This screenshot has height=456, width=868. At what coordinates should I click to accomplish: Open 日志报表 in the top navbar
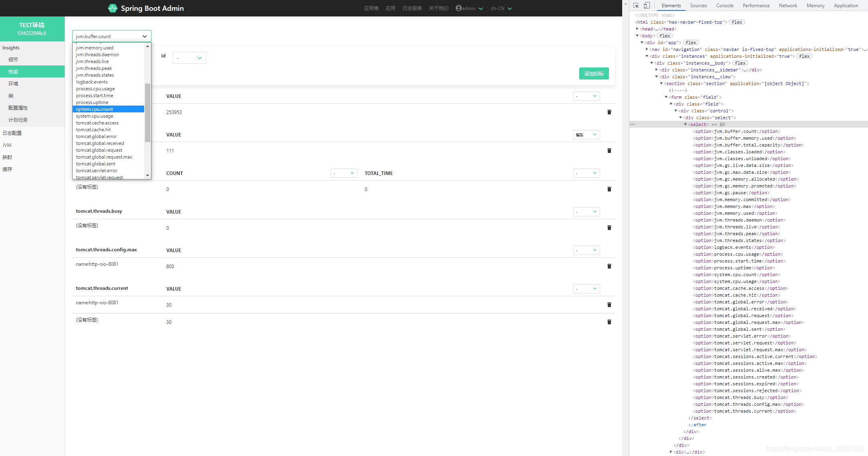pyautogui.click(x=412, y=8)
